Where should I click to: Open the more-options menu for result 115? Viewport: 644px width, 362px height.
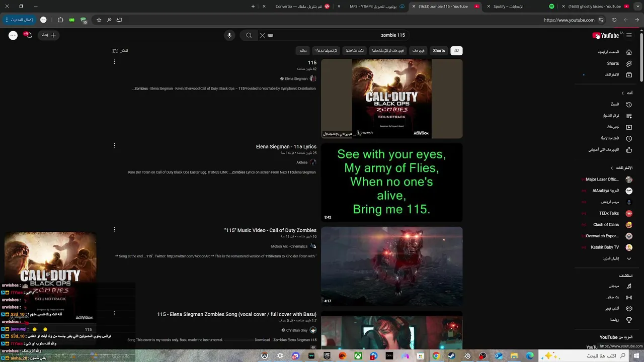click(x=114, y=62)
